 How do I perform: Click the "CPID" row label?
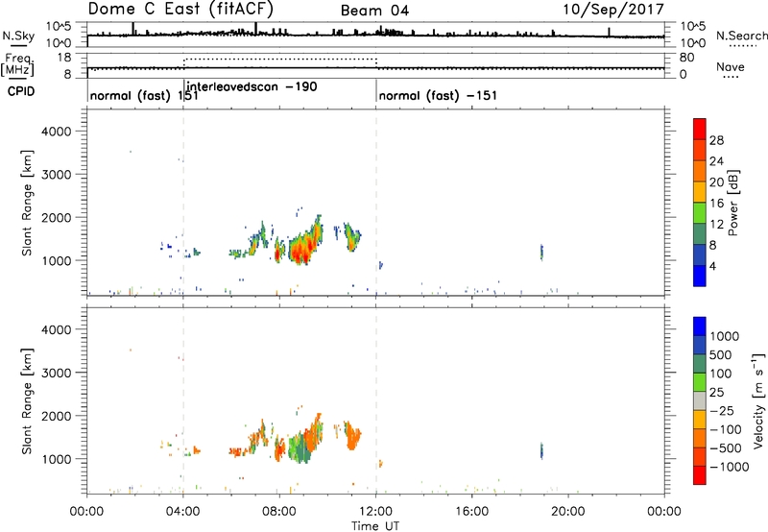coord(21,91)
